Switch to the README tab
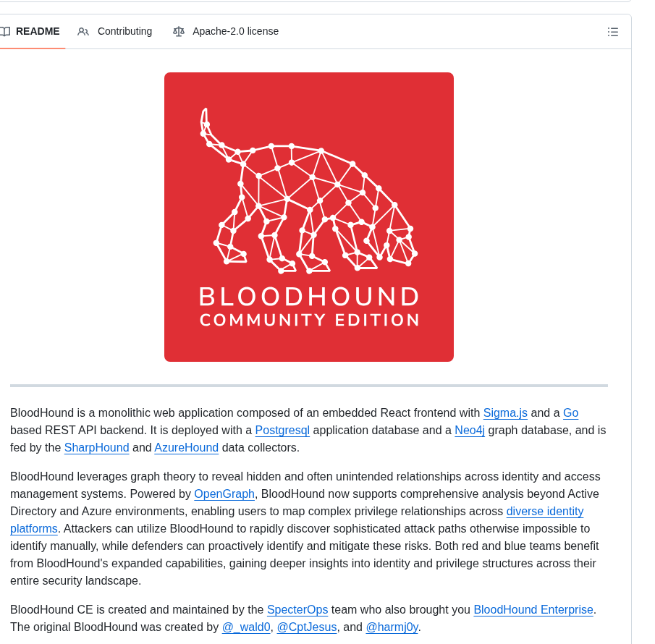 tap(38, 32)
